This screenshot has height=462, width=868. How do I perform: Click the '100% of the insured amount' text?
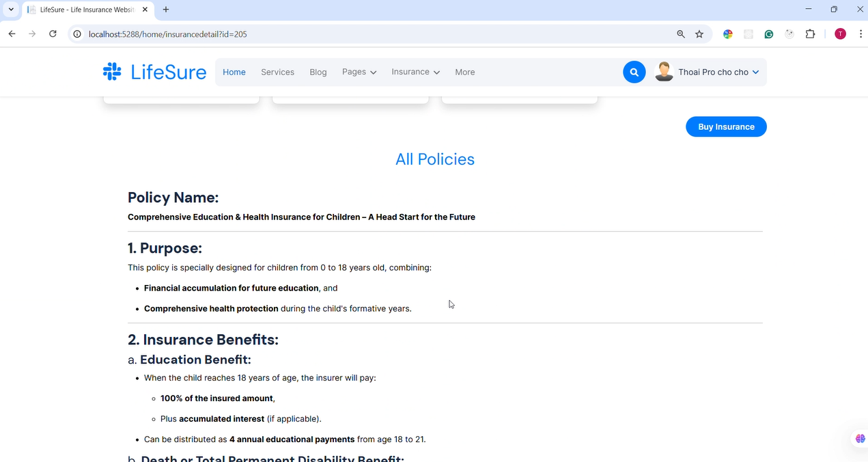217,398
